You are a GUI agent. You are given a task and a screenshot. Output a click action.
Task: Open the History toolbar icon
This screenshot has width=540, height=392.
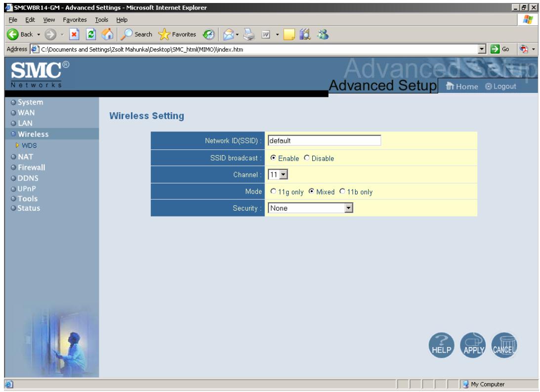[208, 35]
